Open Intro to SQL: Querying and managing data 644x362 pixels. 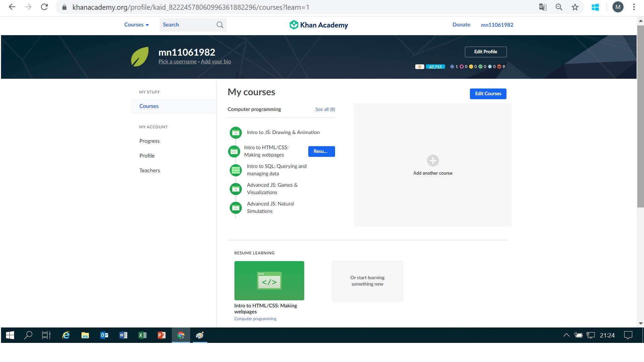pyautogui.click(x=277, y=170)
